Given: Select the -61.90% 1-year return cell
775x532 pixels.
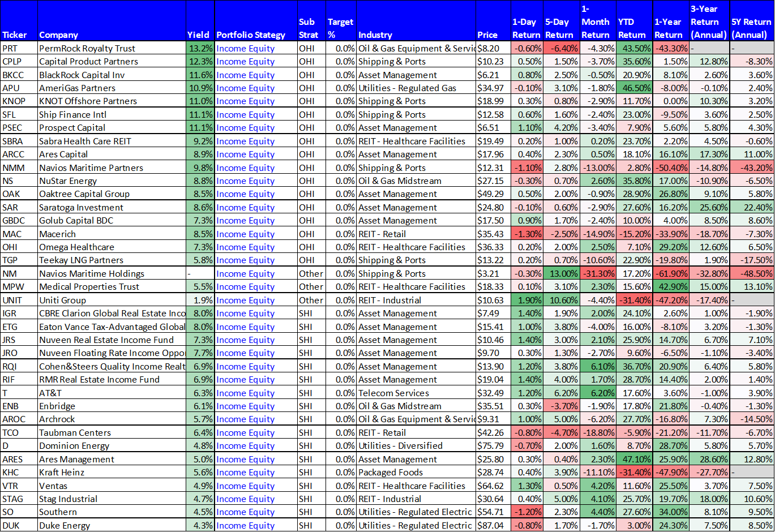Looking at the screenshot, I should coord(670,273).
